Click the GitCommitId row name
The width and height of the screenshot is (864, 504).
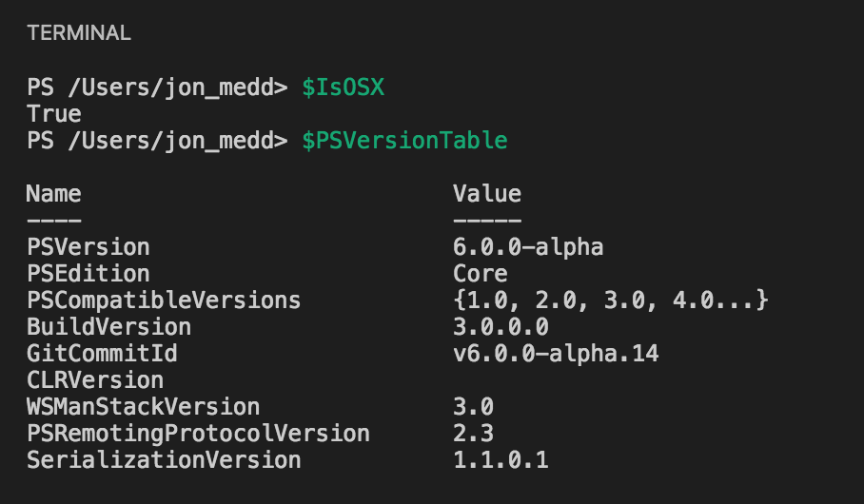click(x=102, y=354)
